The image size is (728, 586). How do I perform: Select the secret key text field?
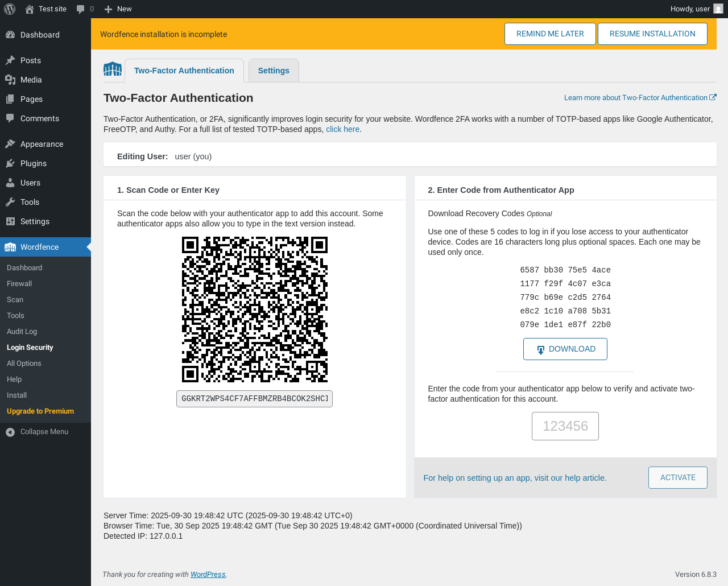(255, 399)
